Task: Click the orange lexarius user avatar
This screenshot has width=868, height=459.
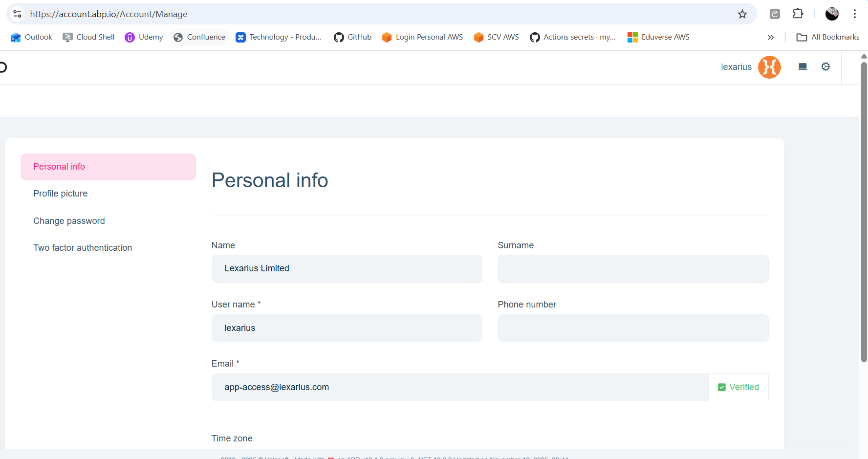Action: (x=769, y=67)
